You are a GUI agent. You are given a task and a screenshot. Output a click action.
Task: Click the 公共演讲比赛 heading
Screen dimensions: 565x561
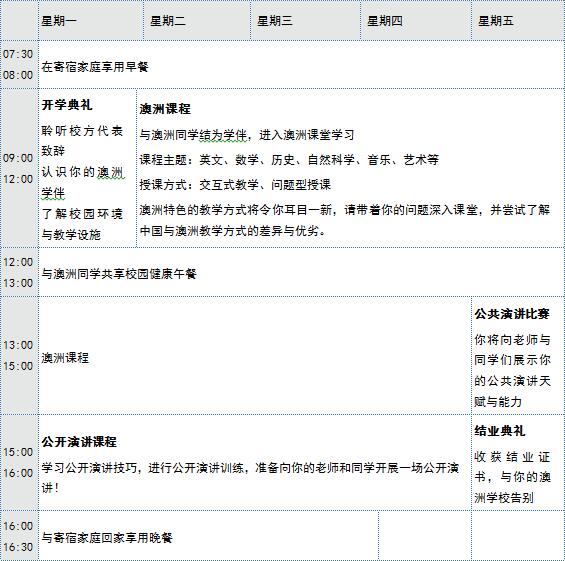[x=512, y=314]
